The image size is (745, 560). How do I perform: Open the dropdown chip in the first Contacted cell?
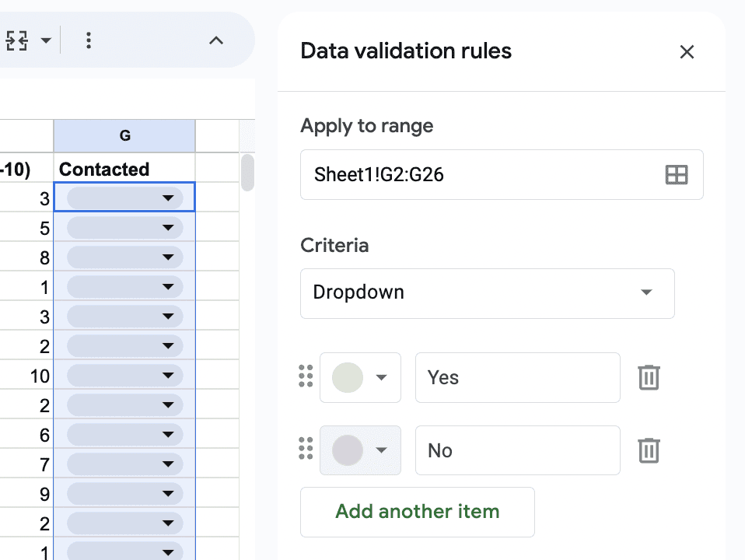(x=125, y=198)
